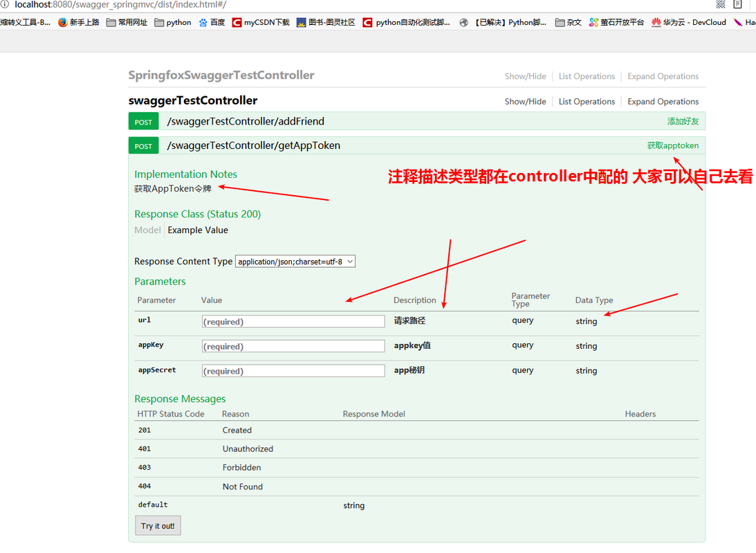756x553 pixels.
Task: Click the 添加好友 operation summary
Action: (683, 122)
